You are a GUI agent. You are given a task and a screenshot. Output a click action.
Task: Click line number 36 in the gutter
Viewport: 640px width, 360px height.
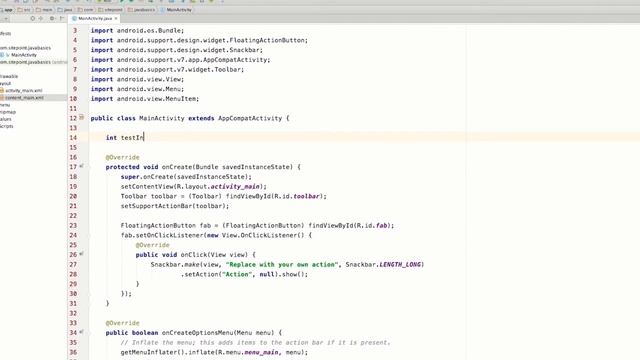tap(73, 352)
